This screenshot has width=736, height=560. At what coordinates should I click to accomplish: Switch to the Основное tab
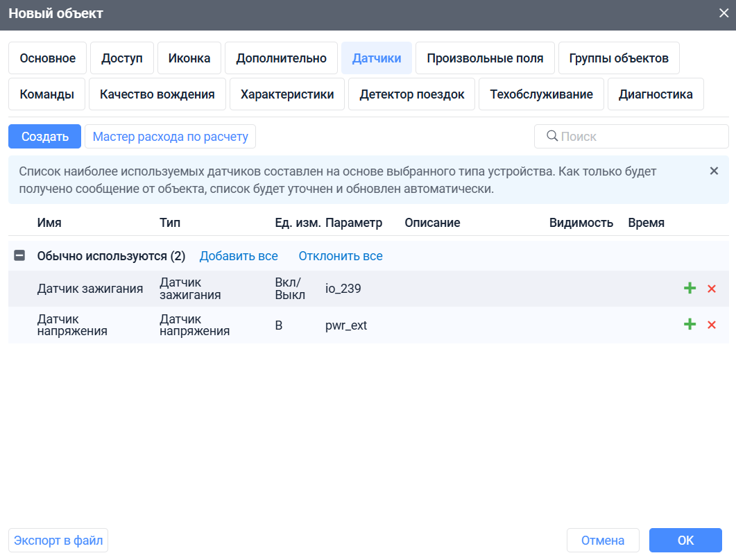point(47,58)
